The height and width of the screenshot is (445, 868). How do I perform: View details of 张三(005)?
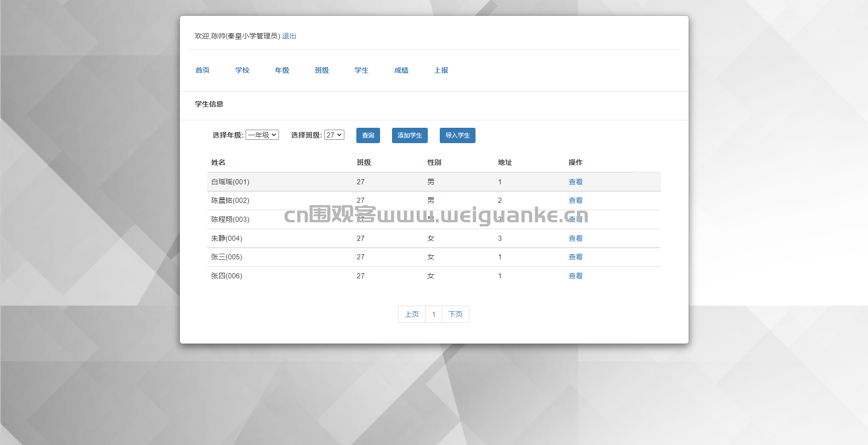coord(576,257)
